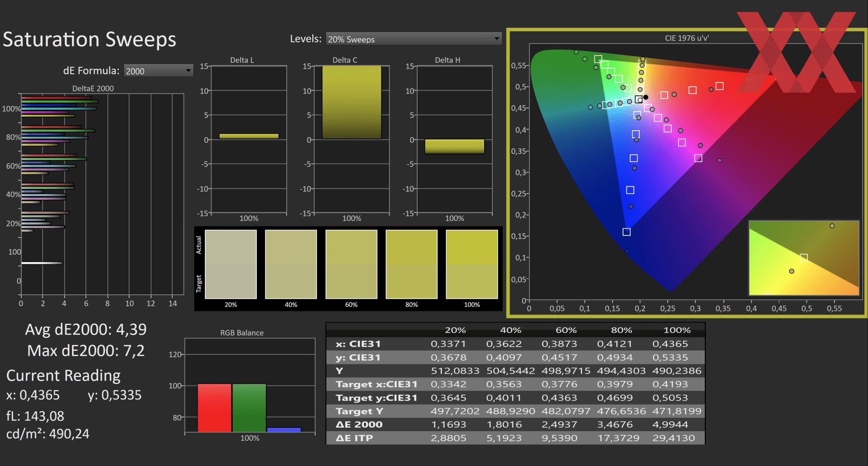Click the Delta H bar chart

(x=454, y=146)
